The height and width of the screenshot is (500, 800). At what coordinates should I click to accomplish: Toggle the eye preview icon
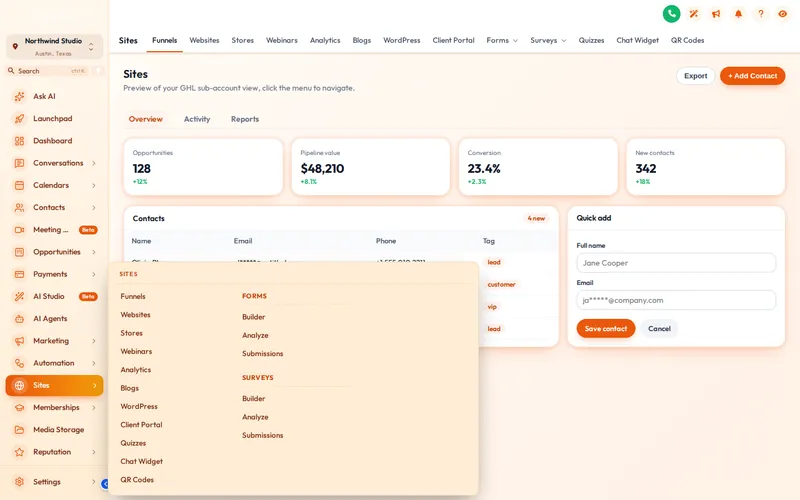[783, 14]
